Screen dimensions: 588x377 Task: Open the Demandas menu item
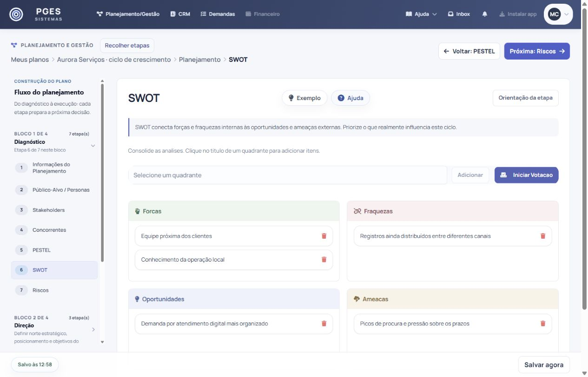(x=218, y=14)
